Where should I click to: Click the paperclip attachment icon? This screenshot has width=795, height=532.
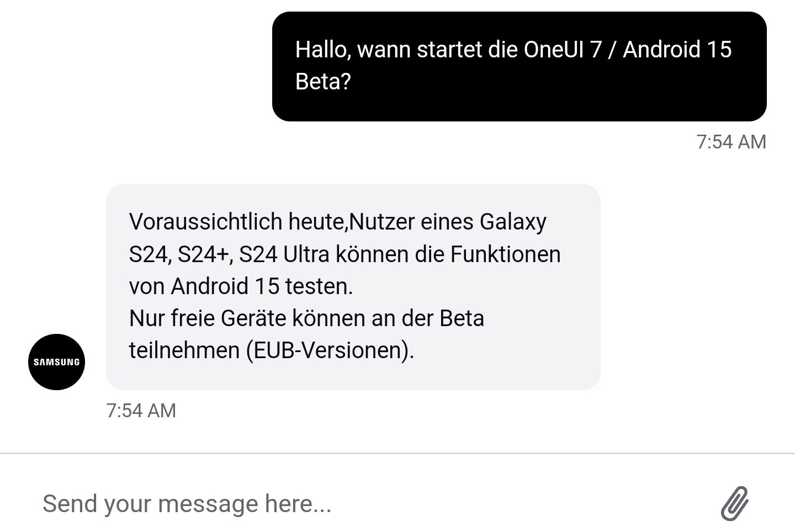[x=735, y=503]
